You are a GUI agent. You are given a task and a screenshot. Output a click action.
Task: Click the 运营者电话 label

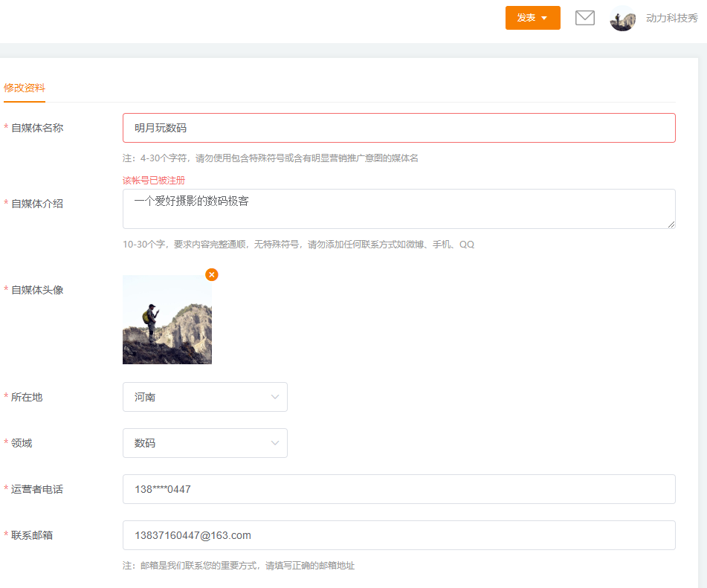tap(37, 489)
